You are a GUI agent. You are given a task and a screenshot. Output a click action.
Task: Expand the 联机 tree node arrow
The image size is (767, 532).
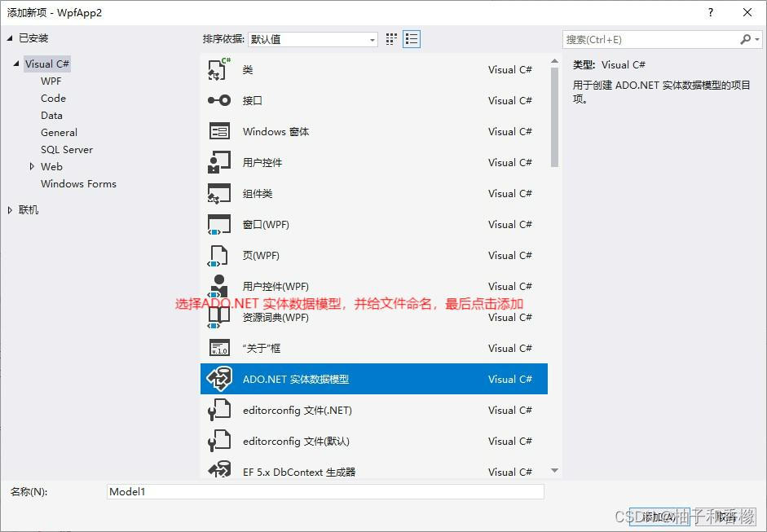tap(11, 209)
